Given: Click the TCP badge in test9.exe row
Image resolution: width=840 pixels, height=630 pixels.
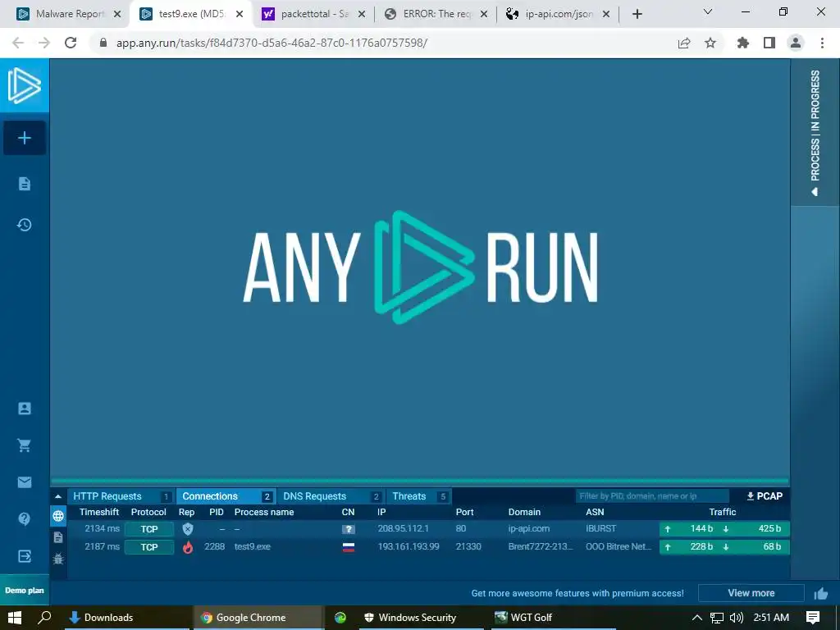Looking at the screenshot, I should (x=149, y=547).
